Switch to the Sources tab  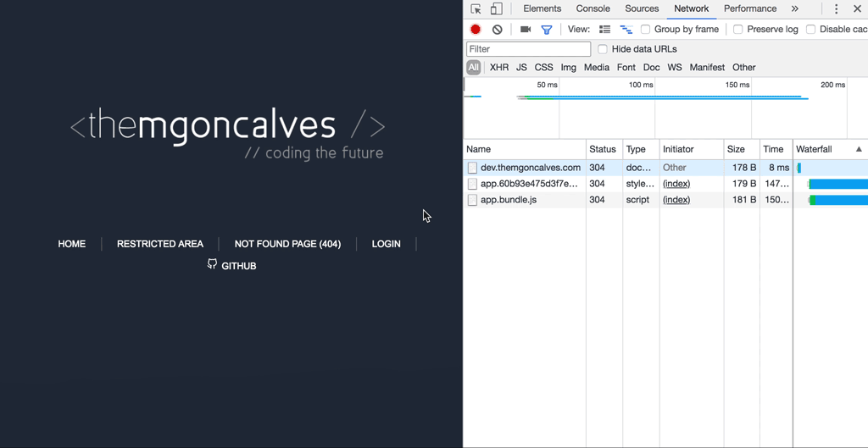pos(642,8)
